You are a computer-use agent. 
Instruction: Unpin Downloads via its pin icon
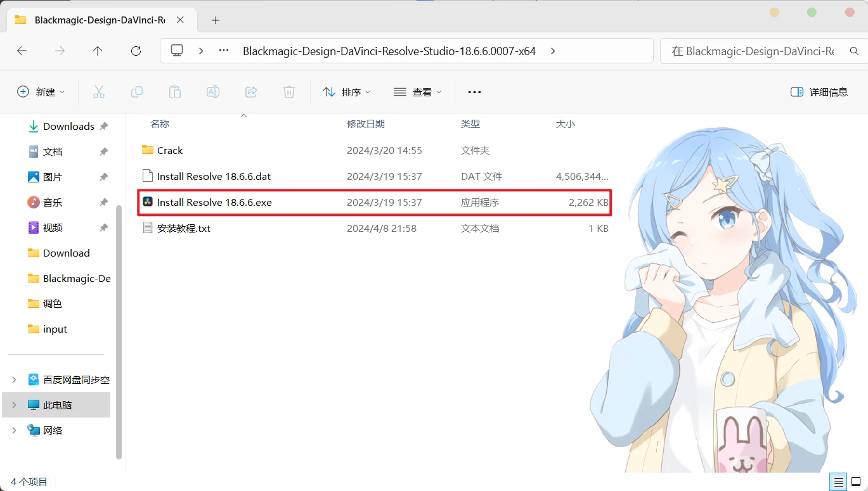pos(103,126)
